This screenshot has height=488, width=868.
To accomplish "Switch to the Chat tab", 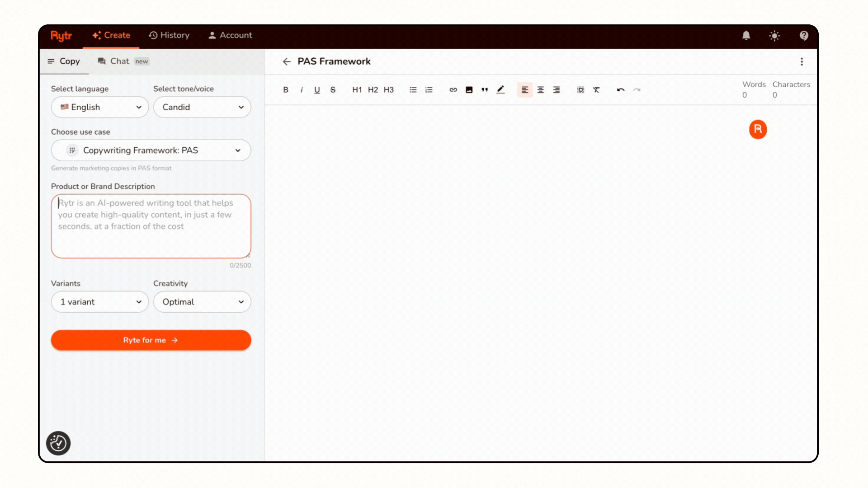I will click(119, 61).
